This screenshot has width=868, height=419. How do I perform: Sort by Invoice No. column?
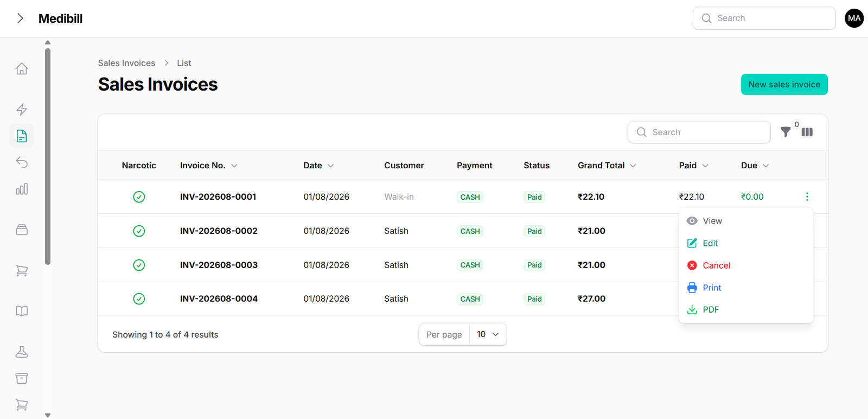pyautogui.click(x=209, y=166)
